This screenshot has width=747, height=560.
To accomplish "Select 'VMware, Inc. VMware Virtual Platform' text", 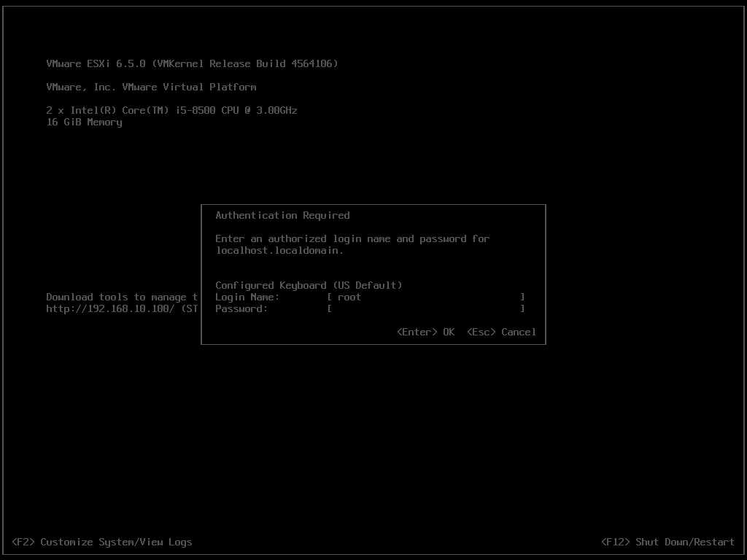I will (x=151, y=87).
